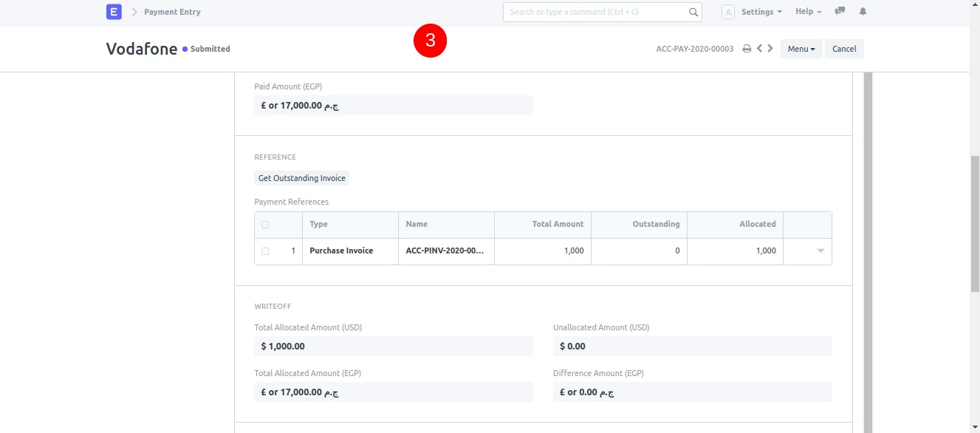This screenshot has height=433, width=980.
Task: Click Total Allocated Amount (USD) field
Action: click(x=394, y=347)
